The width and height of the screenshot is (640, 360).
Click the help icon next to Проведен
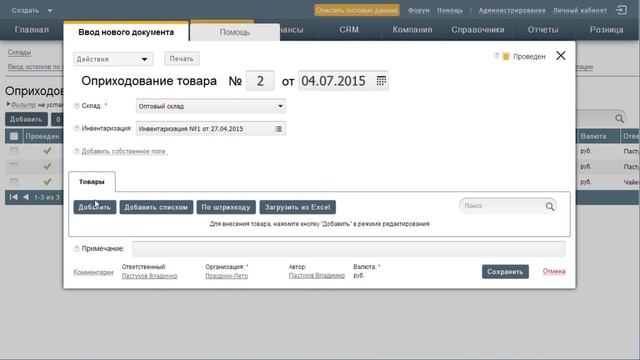tap(496, 56)
